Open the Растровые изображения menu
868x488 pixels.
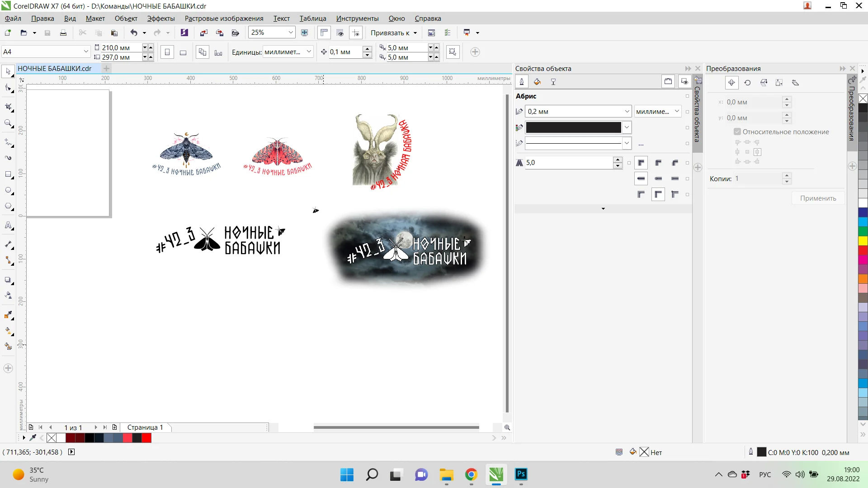[x=224, y=19]
